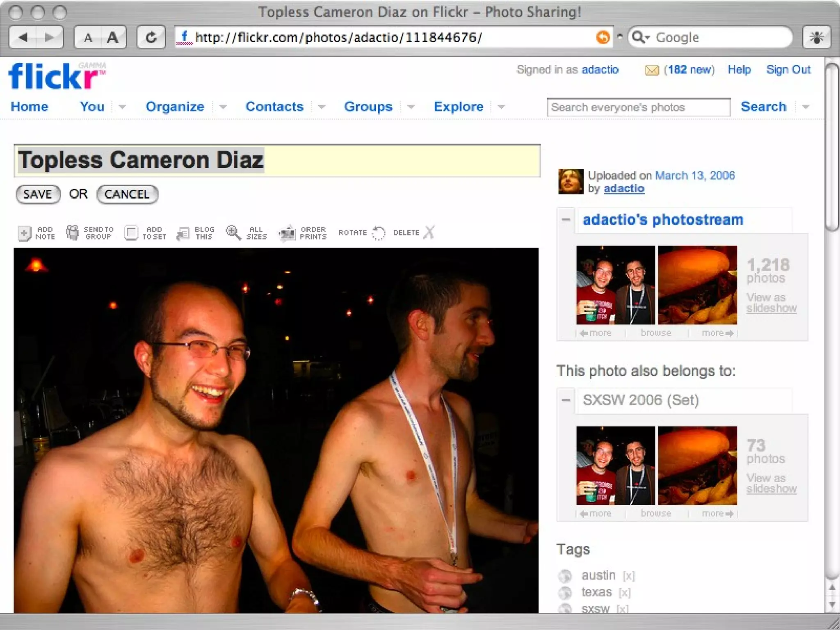The width and height of the screenshot is (840, 630).
Task: Expand the Organize dropdown arrow
Action: [x=223, y=107]
